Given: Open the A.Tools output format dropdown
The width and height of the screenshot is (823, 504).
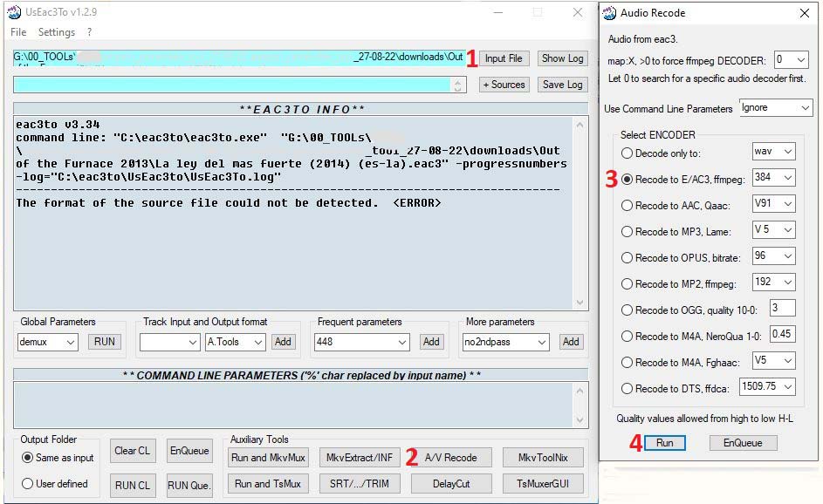Looking at the screenshot, I should (235, 342).
